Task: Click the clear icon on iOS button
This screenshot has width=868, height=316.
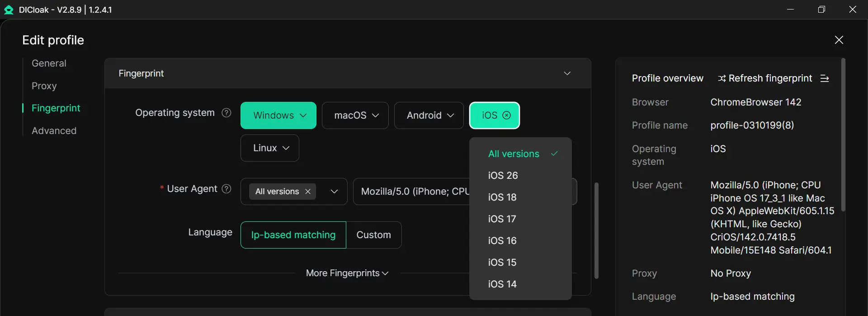Action: point(507,115)
